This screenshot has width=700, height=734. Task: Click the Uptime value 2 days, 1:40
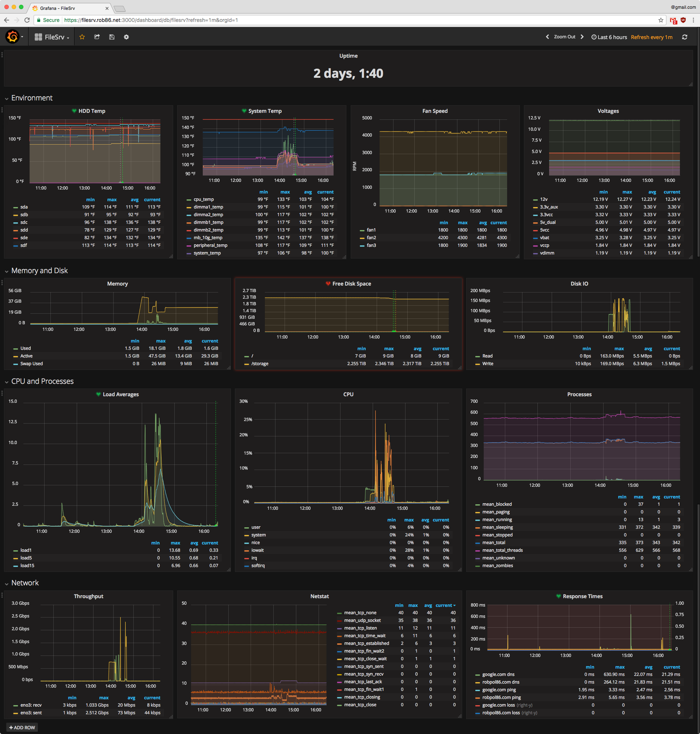point(348,73)
